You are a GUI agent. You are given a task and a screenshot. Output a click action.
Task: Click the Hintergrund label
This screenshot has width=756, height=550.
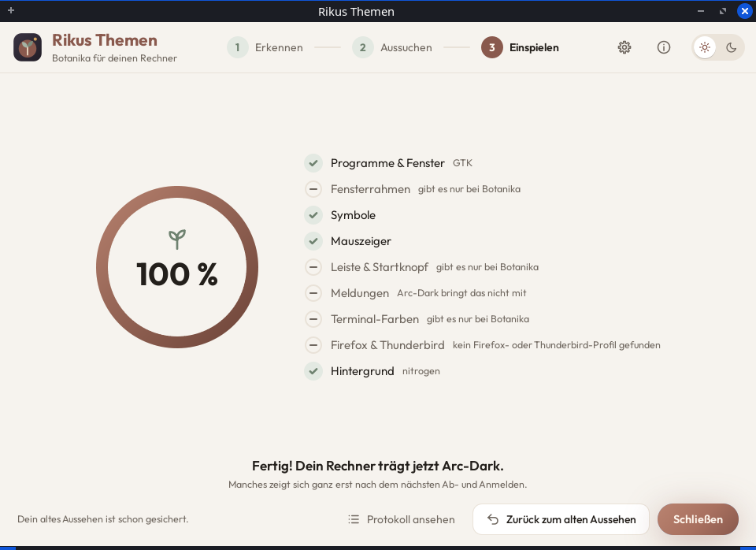tap(362, 371)
